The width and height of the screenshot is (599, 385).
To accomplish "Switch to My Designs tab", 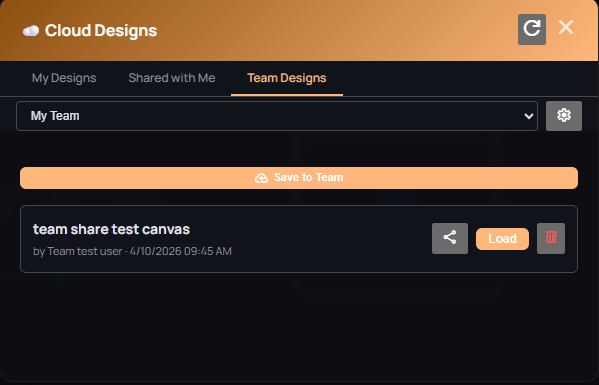I will point(64,78).
